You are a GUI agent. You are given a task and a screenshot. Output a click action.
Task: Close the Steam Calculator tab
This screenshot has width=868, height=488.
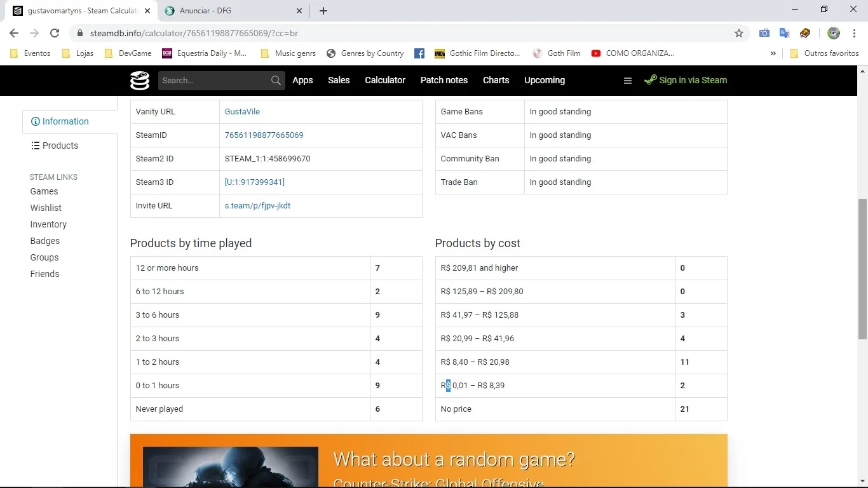(147, 11)
